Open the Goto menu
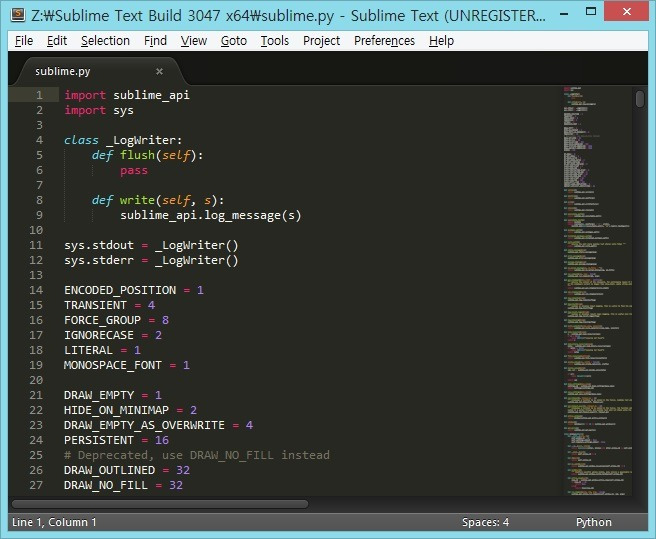 pos(234,41)
